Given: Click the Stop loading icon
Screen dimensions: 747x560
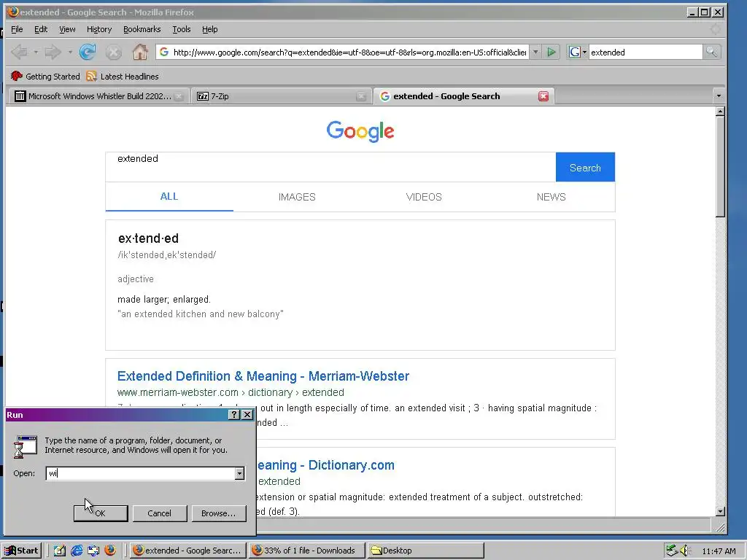Looking at the screenshot, I should 113,52.
